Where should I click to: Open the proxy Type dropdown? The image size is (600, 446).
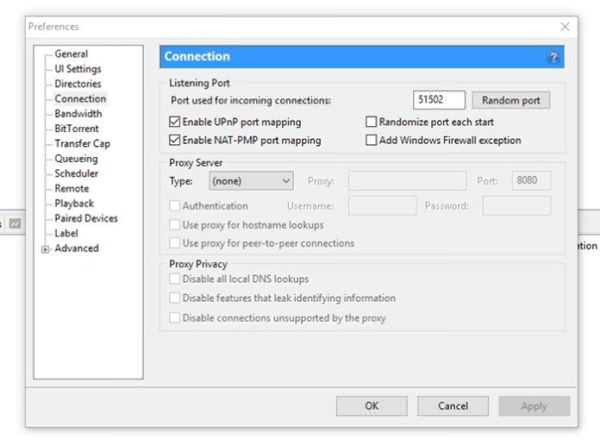click(251, 181)
